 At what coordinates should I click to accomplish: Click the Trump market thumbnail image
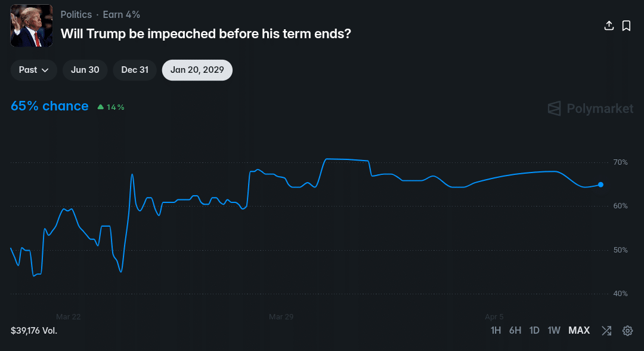(x=32, y=26)
